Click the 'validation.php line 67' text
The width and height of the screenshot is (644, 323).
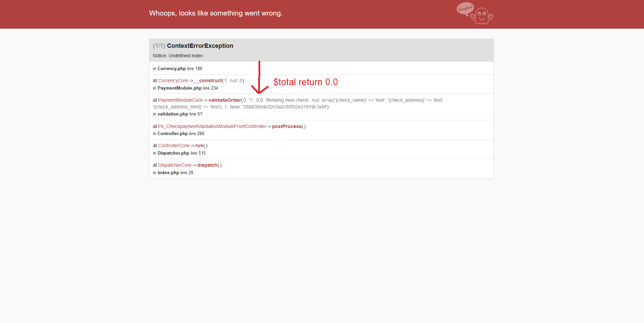click(180, 114)
